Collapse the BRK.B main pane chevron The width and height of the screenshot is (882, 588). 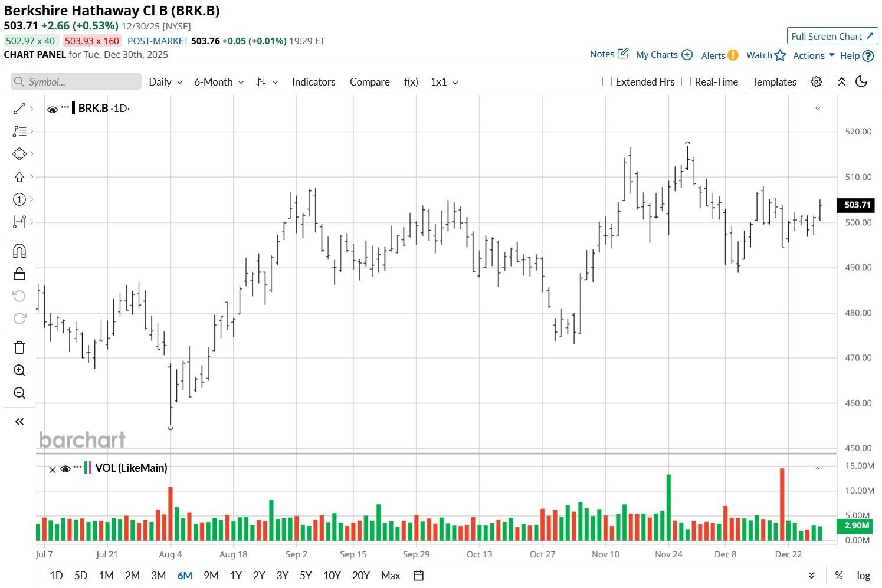click(818, 109)
